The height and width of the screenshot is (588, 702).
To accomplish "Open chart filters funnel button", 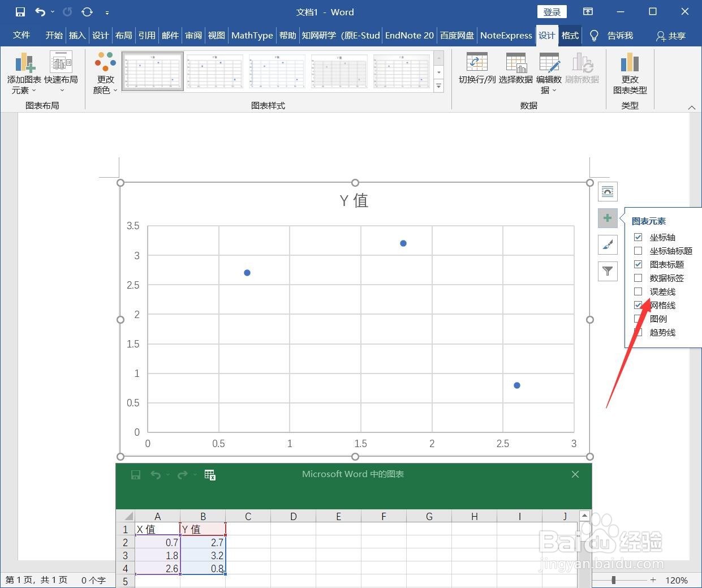I will click(608, 271).
